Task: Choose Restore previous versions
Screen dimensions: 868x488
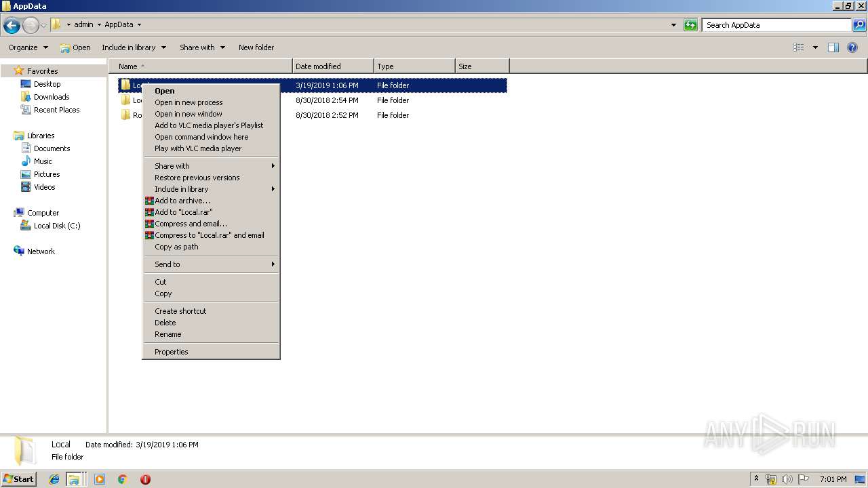Action: [x=211, y=178]
